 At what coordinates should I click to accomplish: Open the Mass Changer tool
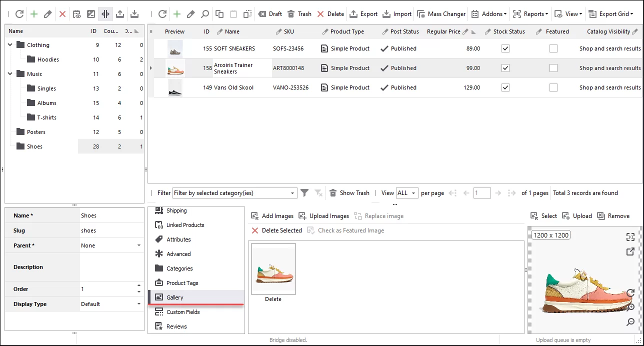pos(441,13)
